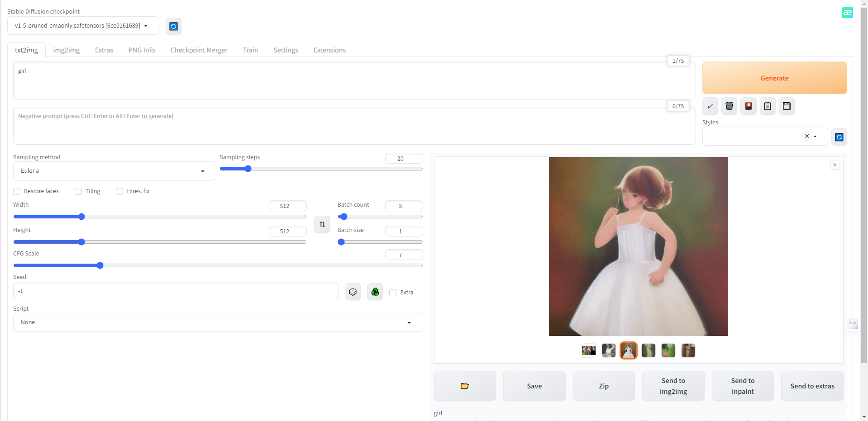Adjust the CFG Scale slider
Screen dimensions: 868x421
pos(218,265)
